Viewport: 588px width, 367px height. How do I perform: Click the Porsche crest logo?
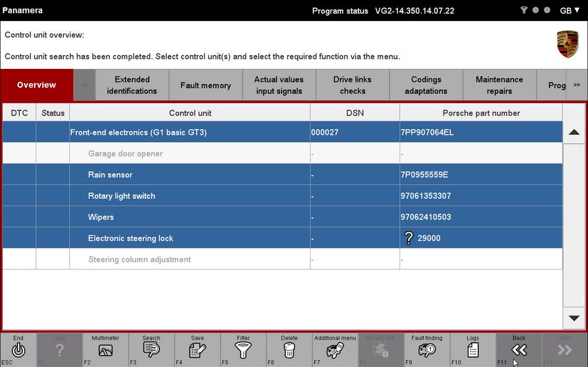pyautogui.click(x=568, y=44)
